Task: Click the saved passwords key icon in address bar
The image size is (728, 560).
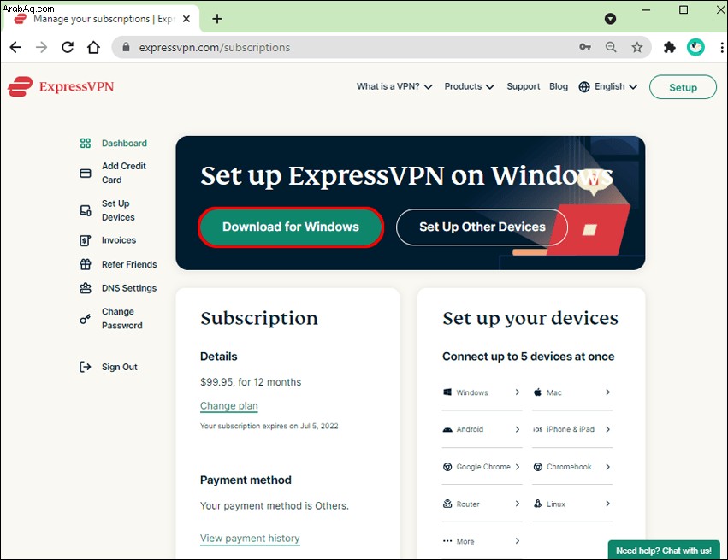Action: point(585,47)
